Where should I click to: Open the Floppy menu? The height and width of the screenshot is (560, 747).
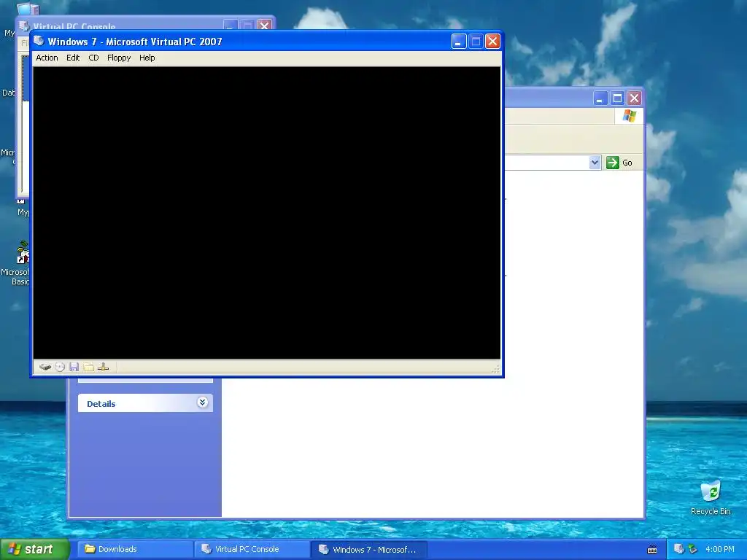pos(119,58)
